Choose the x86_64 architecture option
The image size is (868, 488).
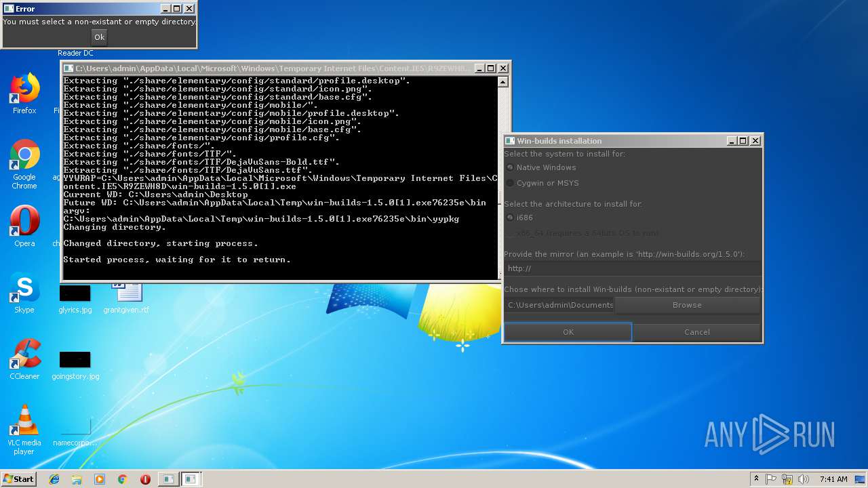pos(582,233)
